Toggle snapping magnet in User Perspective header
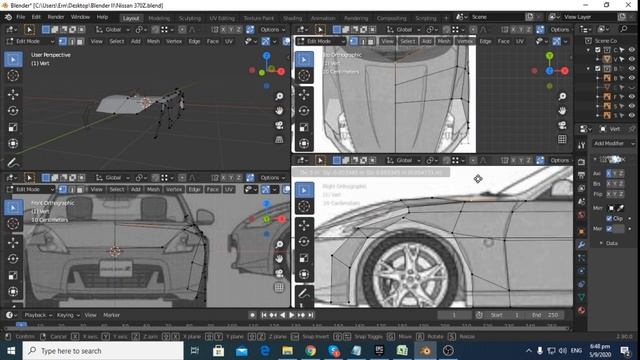 (x=155, y=29)
